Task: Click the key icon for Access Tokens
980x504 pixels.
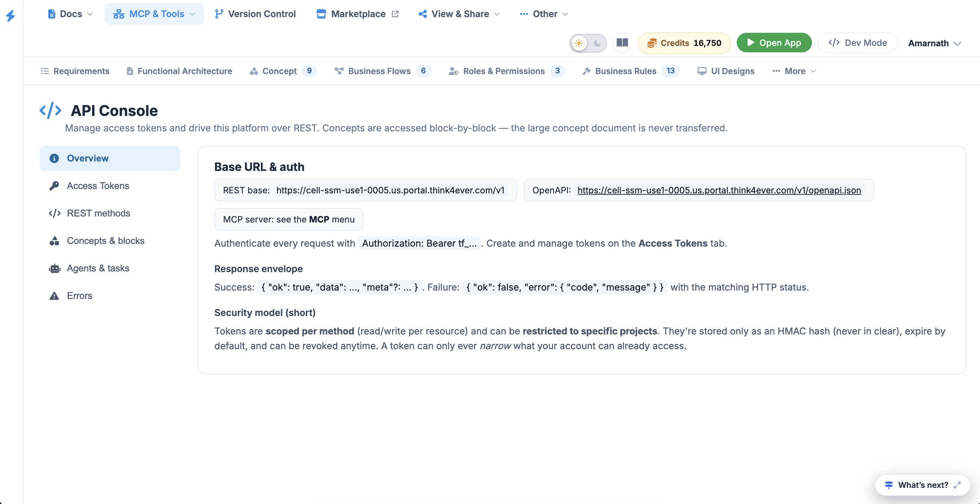Action: tap(54, 186)
